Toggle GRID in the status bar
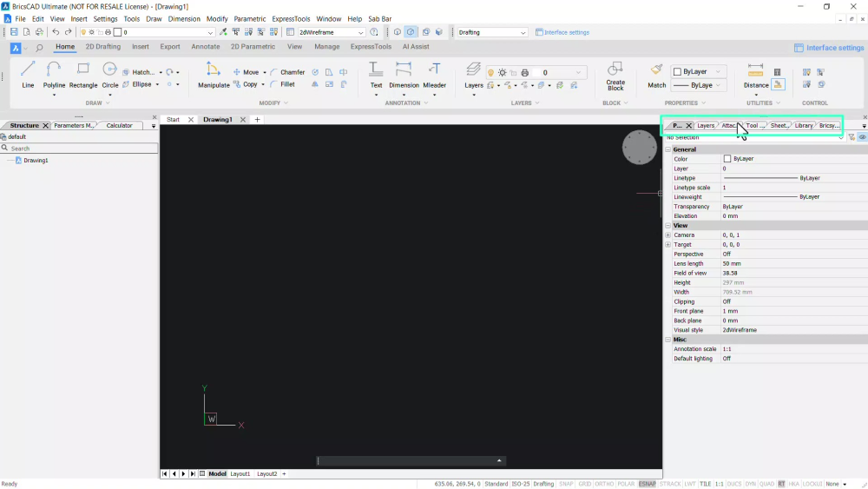The width and height of the screenshot is (868, 489). point(584,484)
